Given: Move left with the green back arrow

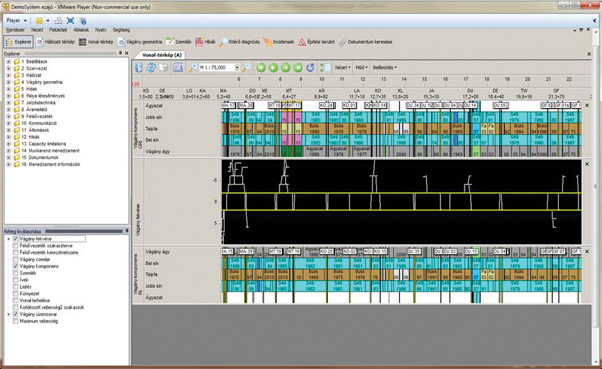Looking at the screenshot, I should [x=273, y=68].
